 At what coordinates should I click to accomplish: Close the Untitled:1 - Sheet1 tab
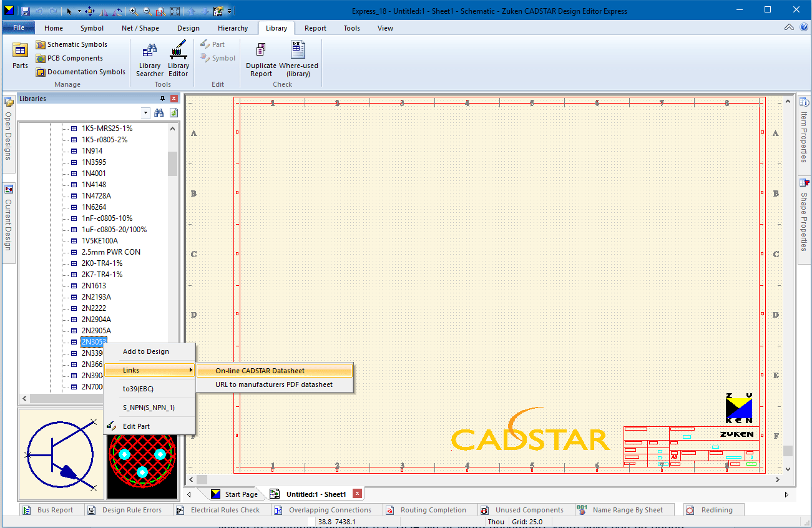(357, 494)
